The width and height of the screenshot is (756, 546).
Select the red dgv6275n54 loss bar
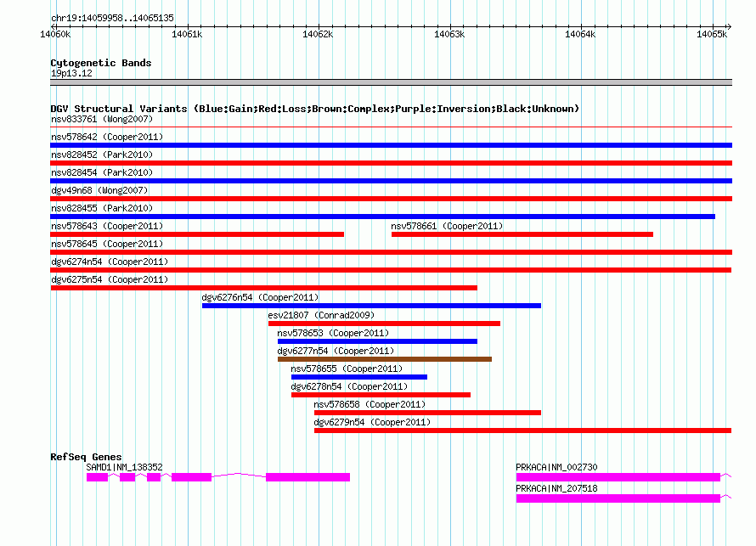click(263, 288)
